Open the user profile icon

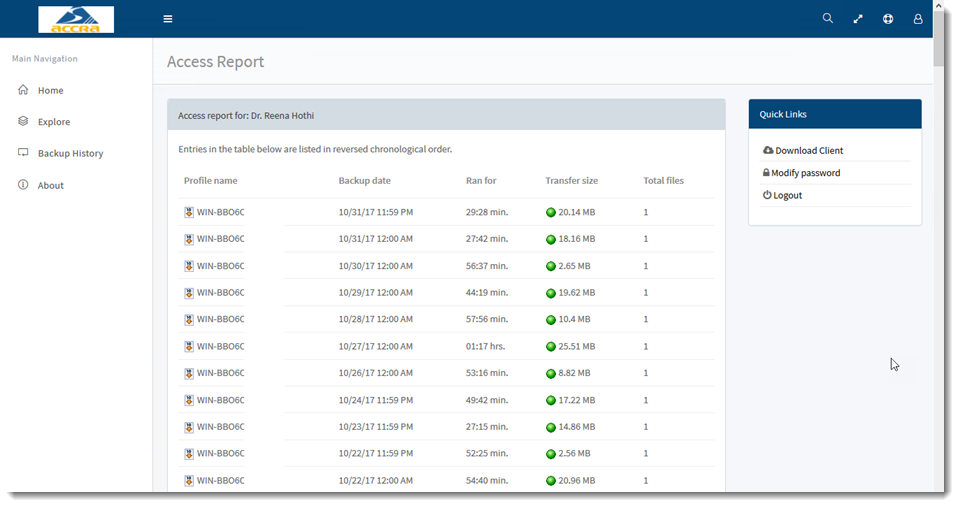tap(918, 19)
